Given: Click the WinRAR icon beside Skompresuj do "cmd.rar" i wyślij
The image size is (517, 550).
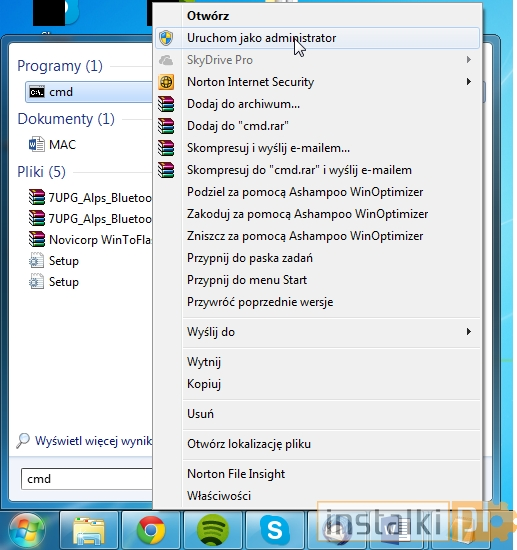Looking at the screenshot, I should [x=166, y=170].
